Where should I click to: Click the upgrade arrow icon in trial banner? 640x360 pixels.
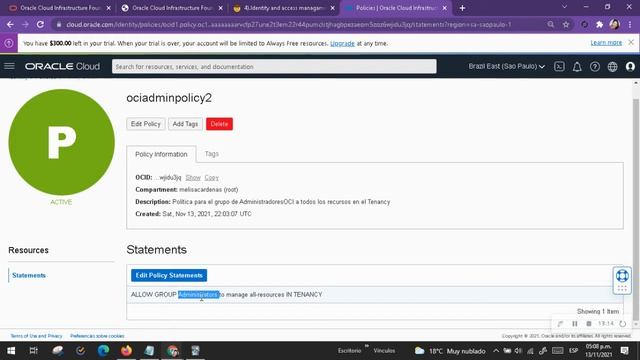(9, 43)
